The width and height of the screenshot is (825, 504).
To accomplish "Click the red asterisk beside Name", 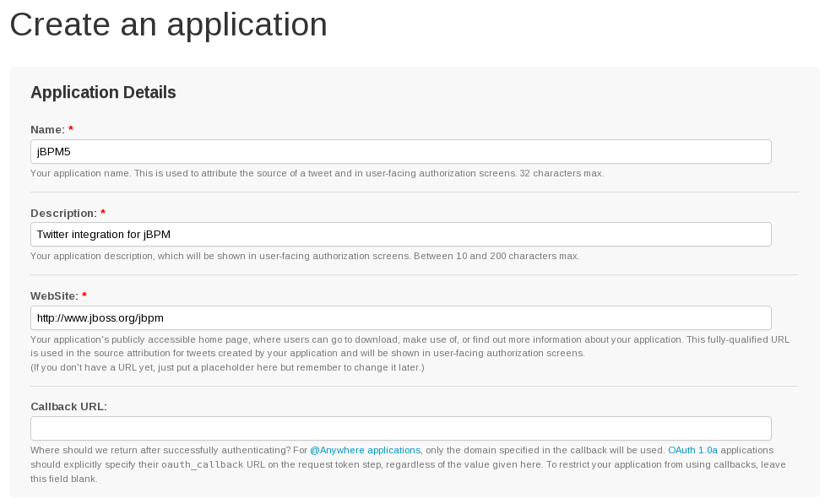I will pyautogui.click(x=71, y=130).
